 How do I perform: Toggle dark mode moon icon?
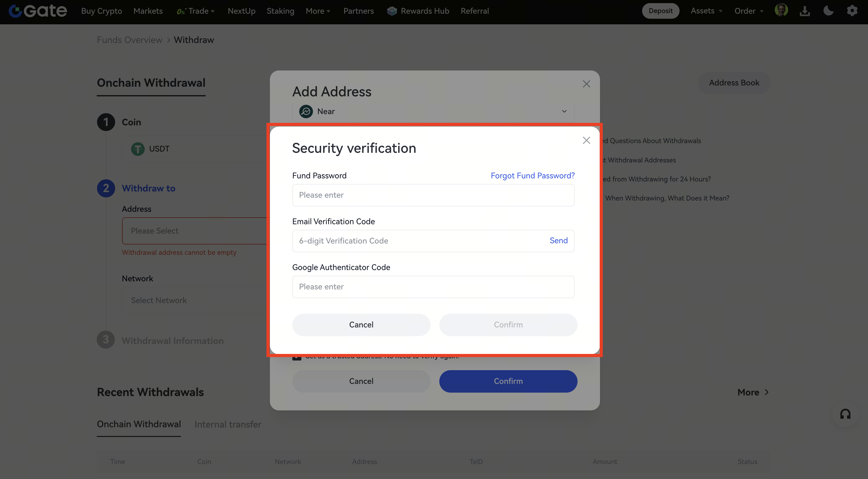[828, 11]
